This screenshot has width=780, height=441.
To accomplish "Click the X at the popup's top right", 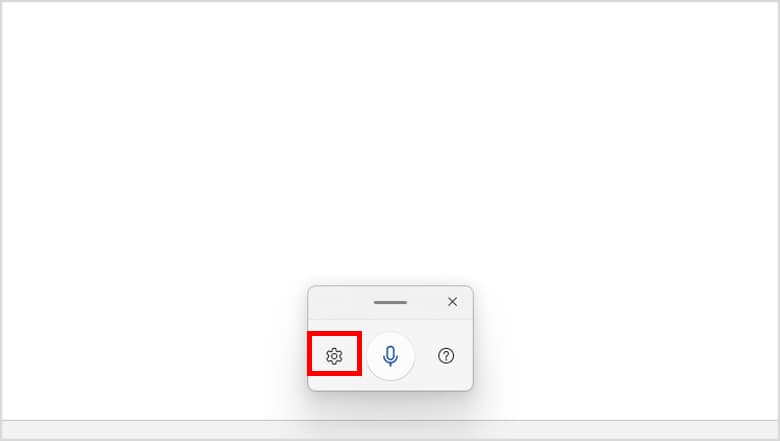I will [x=452, y=302].
